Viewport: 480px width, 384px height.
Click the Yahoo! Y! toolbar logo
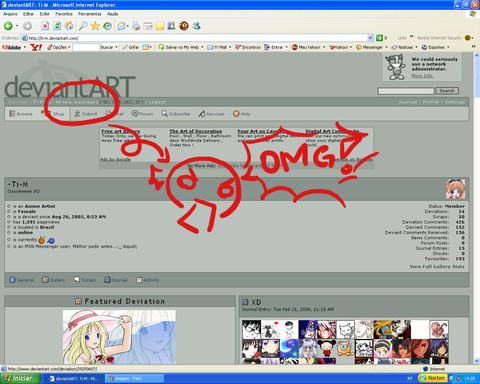(36, 47)
